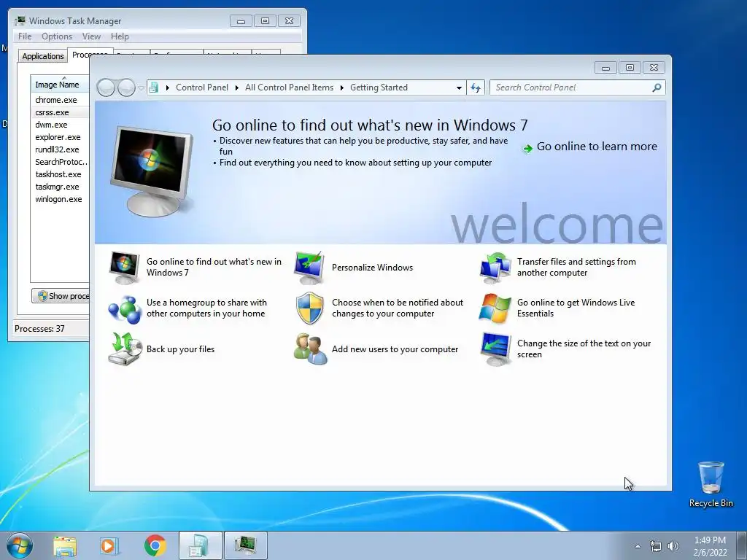This screenshot has height=560, width=747.
Task: Open the Windows Live Essentials flag icon
Action: tap(495, 308)
